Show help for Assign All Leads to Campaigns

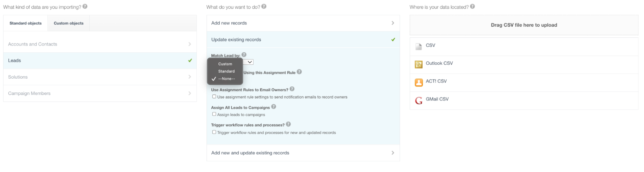point(274,107)
